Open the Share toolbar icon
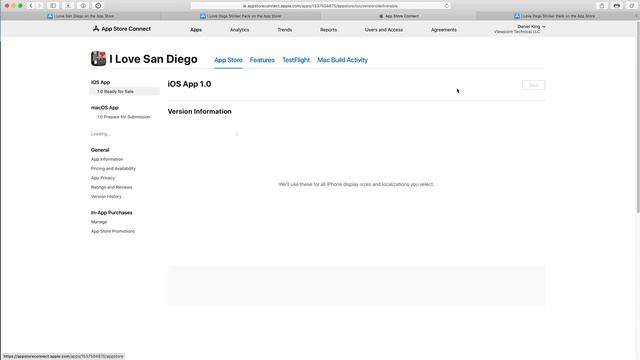Screen dimensions: 640x360 pos(602,6)
